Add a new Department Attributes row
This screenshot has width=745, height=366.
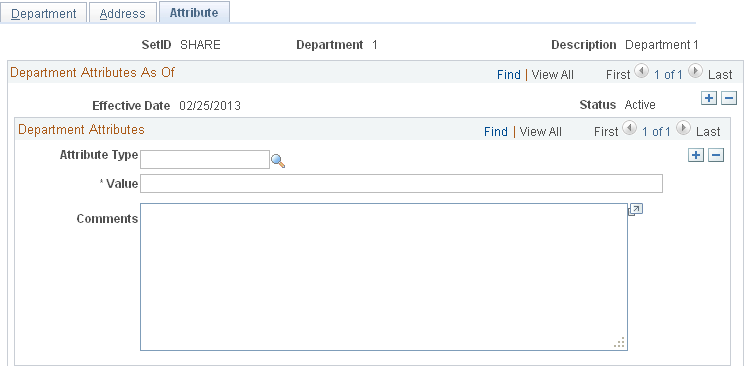tap(696, 155)
